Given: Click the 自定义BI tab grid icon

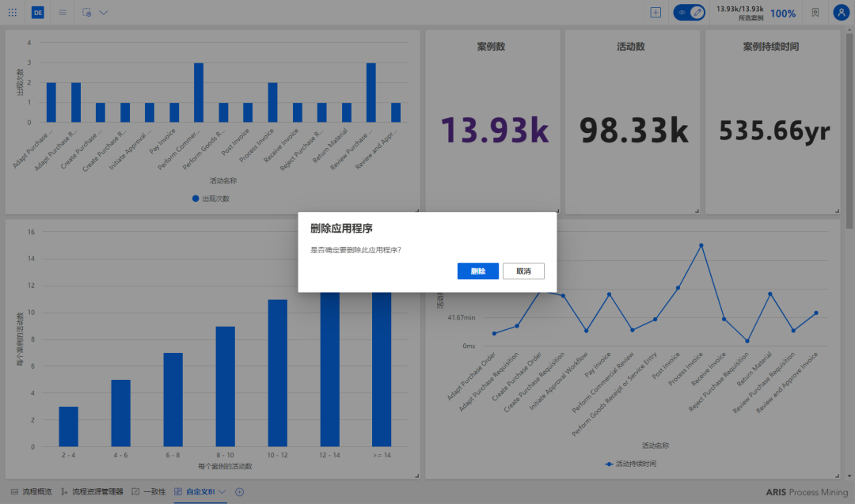Looking at the screenshot, I should pyautogui.click(x=178, y=491).
